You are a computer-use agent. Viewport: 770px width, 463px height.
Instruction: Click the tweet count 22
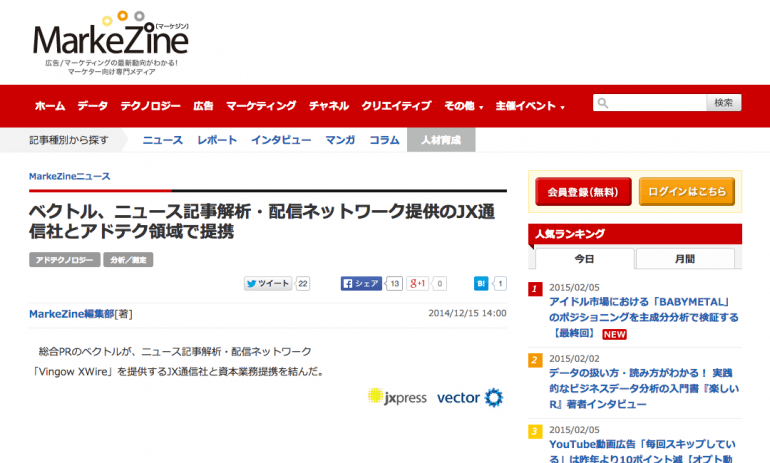point(303,283)
